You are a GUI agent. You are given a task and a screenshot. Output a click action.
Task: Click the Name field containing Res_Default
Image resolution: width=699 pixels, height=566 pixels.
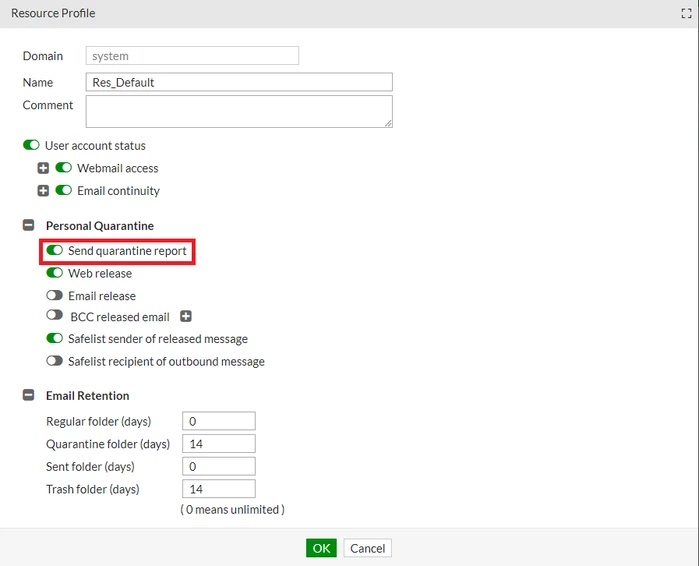click(239, 82)
